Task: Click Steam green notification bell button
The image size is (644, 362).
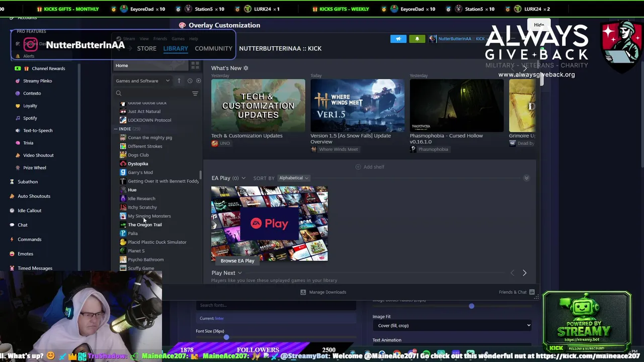Action: 417,39
